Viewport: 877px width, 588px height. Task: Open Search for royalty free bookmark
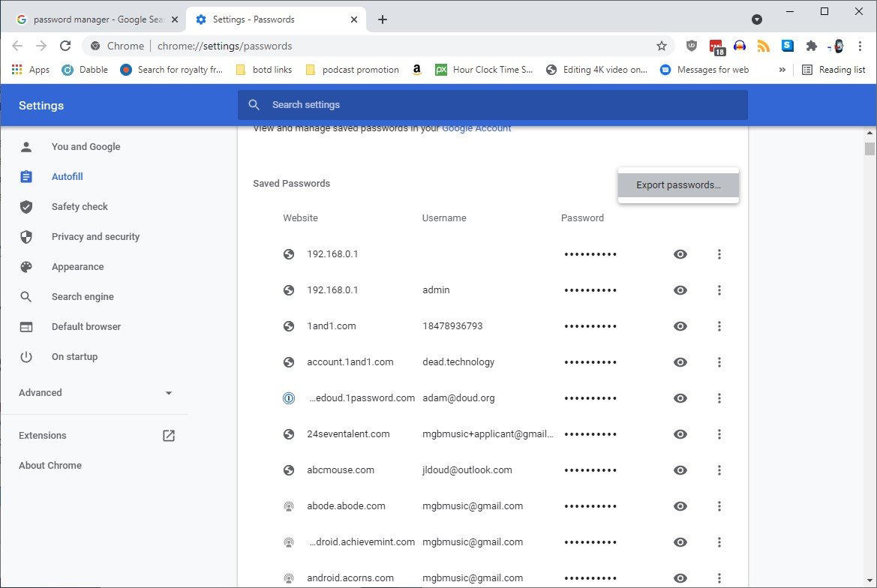(172, 70)
